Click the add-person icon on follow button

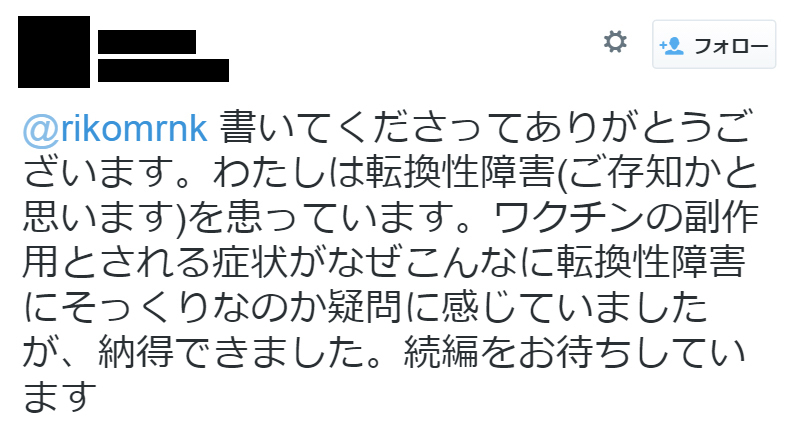tap(671, 45)
